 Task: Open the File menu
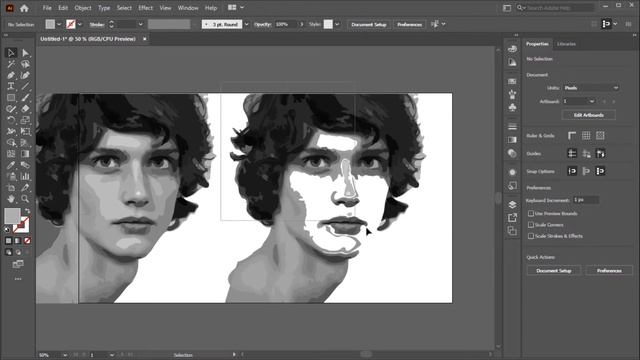click(x=47, y=8)
